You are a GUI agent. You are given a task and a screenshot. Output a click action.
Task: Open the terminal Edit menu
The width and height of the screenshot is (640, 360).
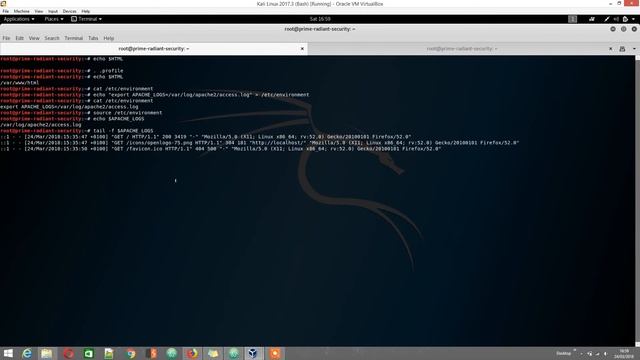coord(20,38)
